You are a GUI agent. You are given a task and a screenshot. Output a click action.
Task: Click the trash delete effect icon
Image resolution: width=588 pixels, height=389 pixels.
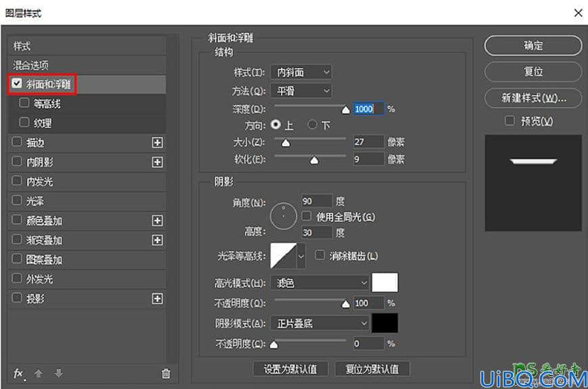point(166,373)
